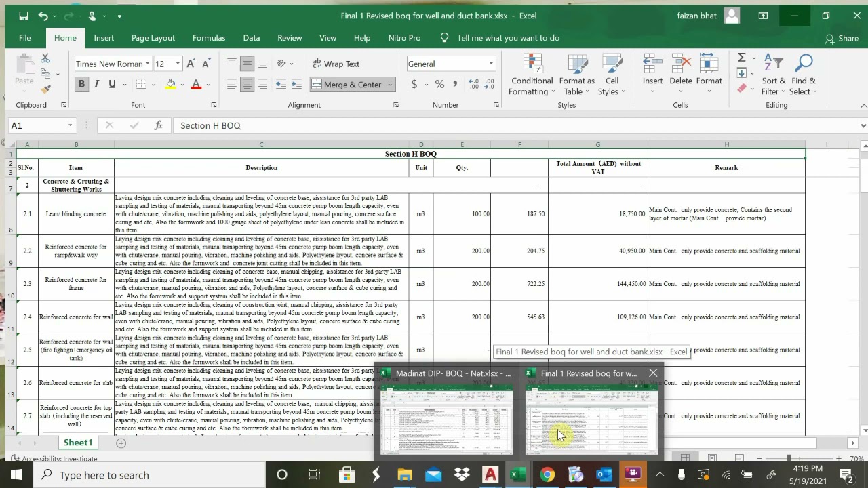Open Google Chrome from the taskbar
Screen dimensions: 868x488
547,475
